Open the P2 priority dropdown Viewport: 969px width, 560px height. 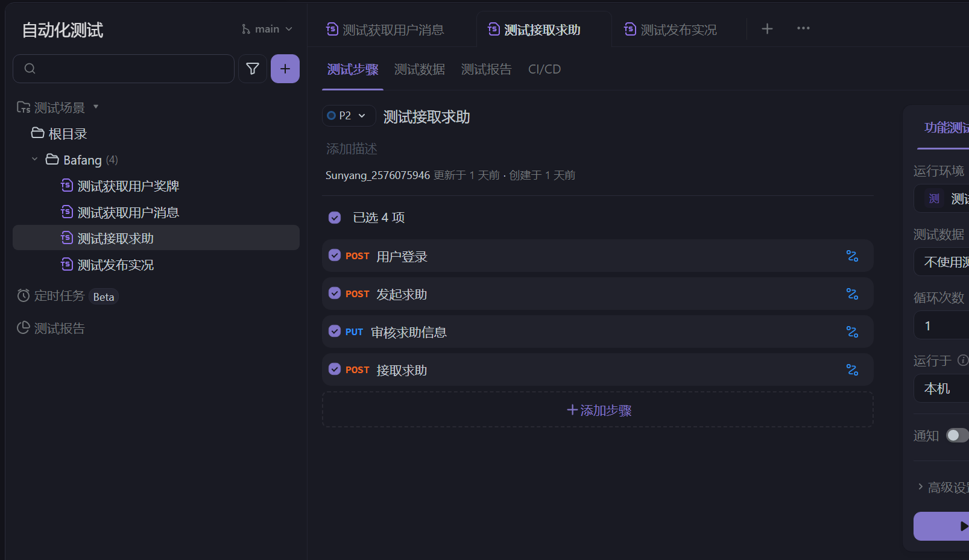click(349, 116)
